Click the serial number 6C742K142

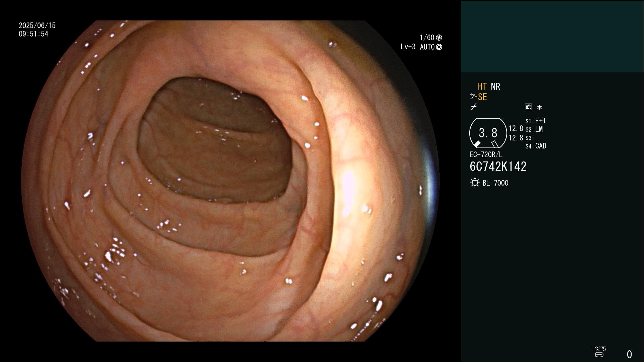point(498,167)
